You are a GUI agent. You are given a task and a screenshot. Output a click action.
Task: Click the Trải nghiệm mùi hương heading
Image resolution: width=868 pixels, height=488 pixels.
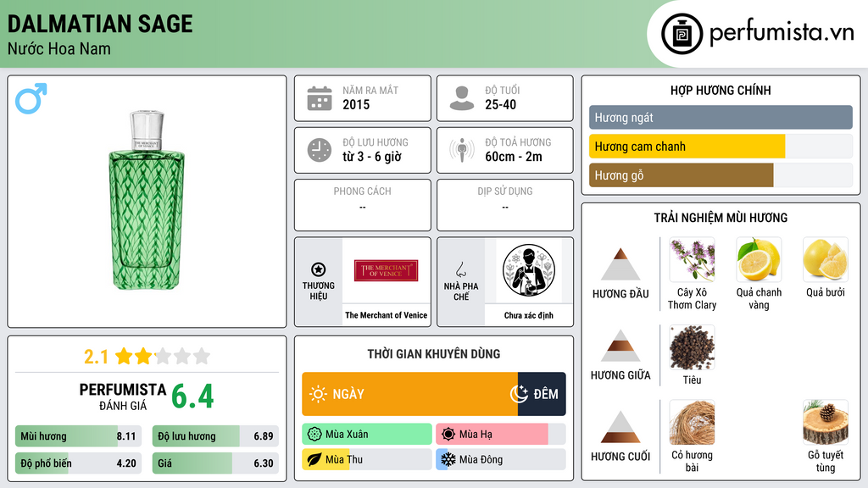[721, 218]
